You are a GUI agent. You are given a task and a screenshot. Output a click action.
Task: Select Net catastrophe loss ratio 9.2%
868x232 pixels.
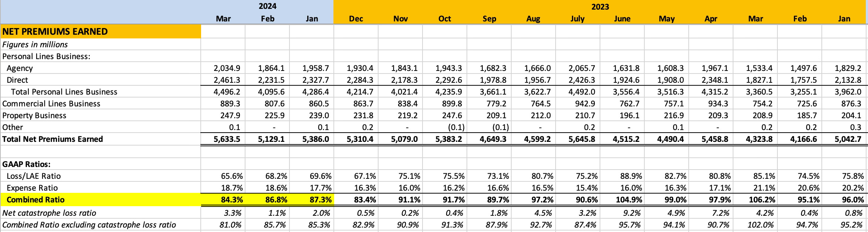(x=634, y=213)
